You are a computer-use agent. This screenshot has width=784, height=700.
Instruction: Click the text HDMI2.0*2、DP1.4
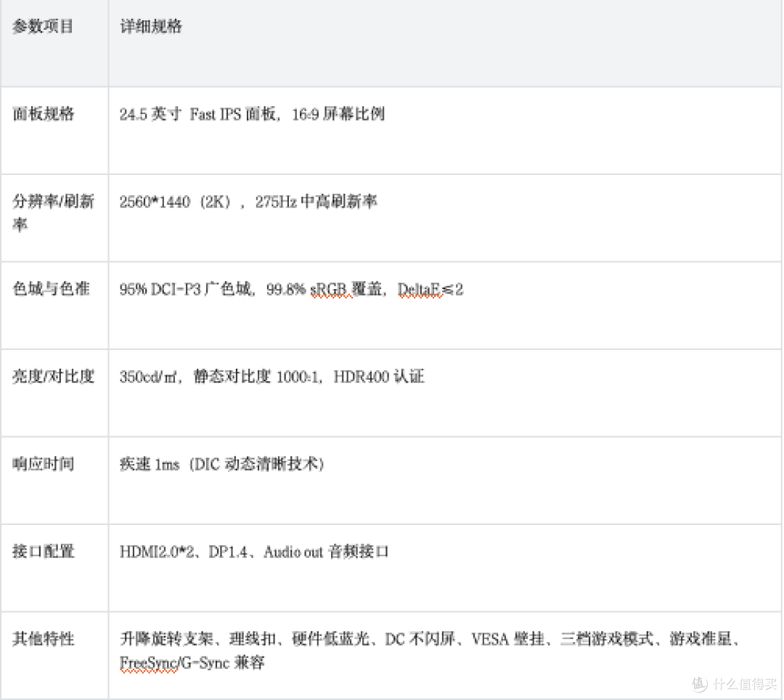pyautogui.click(x=184, y=552)
